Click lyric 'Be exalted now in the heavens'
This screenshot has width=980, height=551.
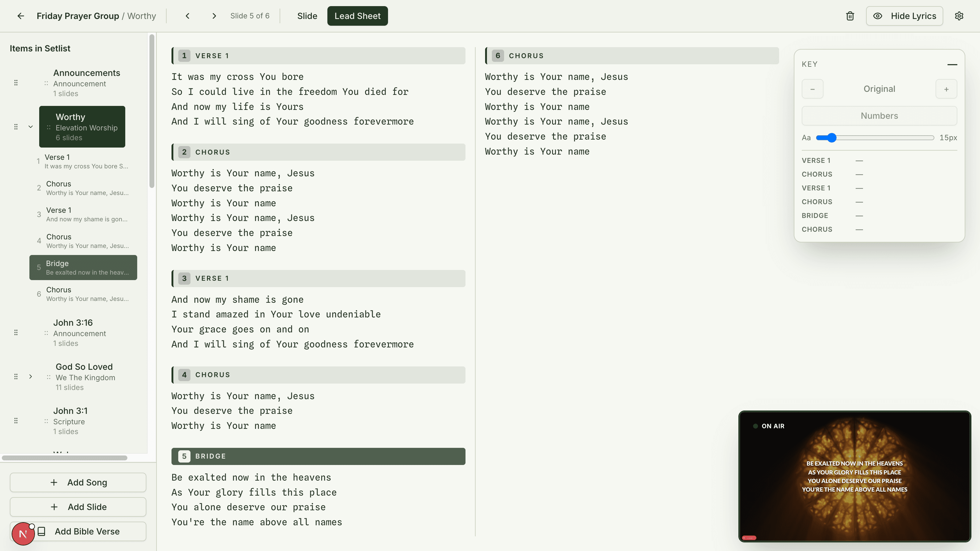[x=251, y=478]
